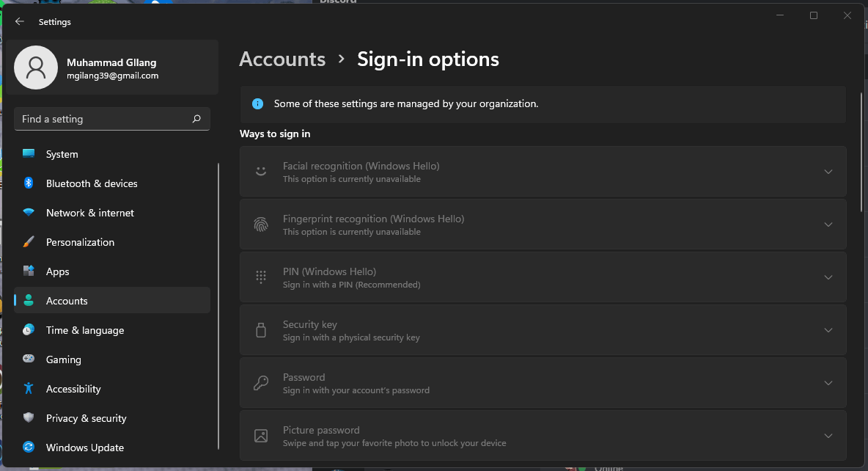Select the Personalization section
The width and height of the screenshot is (868, 471).
tap(81, 242)
